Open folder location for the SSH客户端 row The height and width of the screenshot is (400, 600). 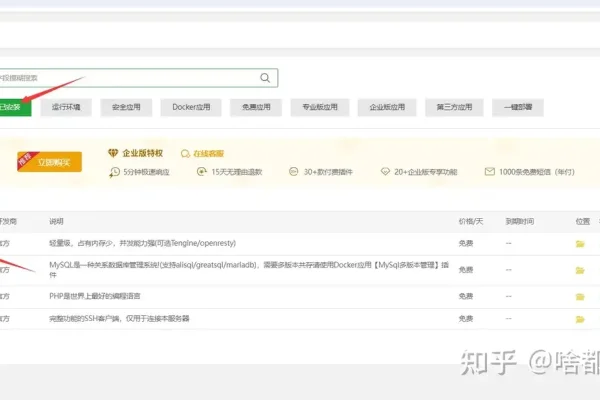pos(580,319)
